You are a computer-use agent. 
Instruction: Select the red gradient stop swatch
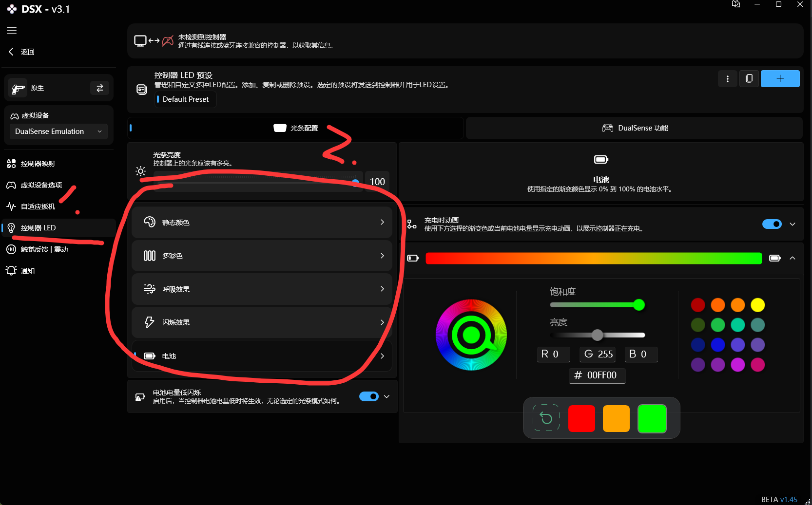click(x=581, y=418)
